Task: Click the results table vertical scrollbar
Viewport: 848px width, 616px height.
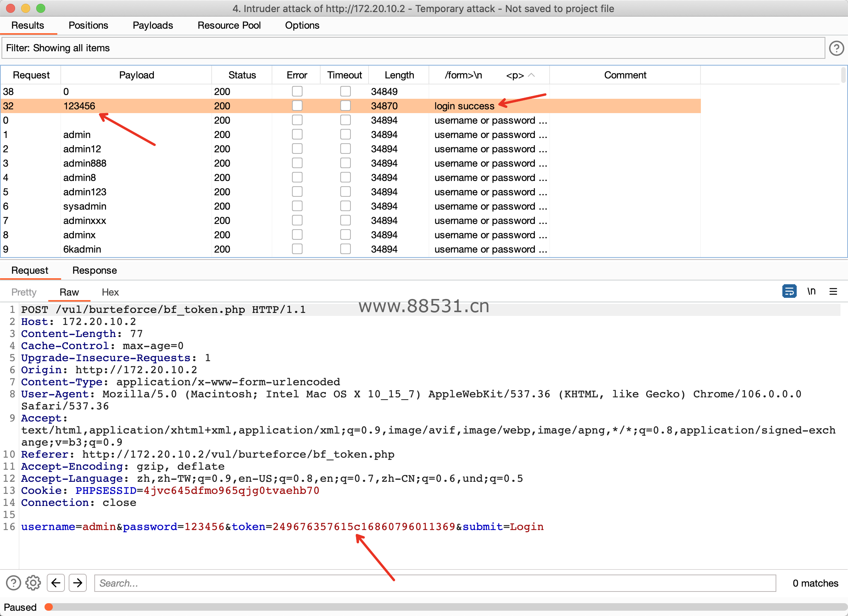Action: (x=843, y=75)
